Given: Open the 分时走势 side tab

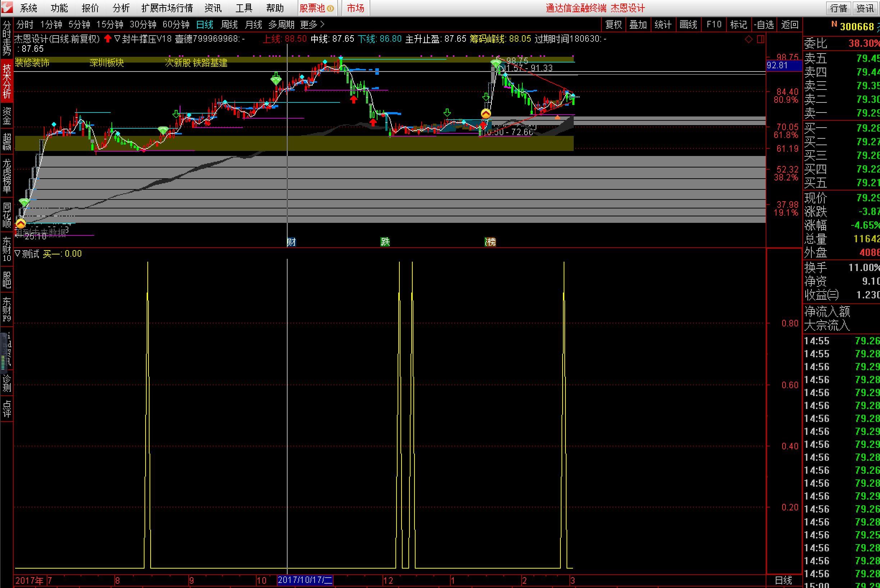Looking at the screenshot, I should [7, 37].
